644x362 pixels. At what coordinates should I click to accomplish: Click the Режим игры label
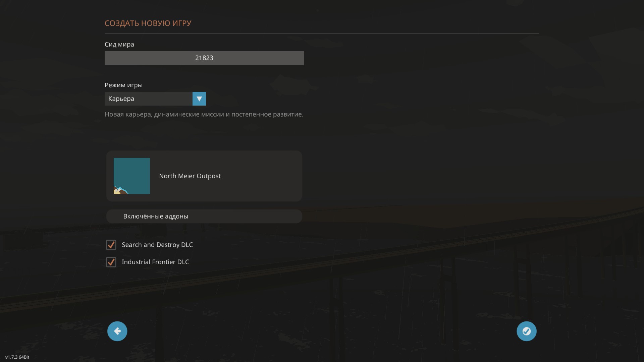tap(123, 85)
